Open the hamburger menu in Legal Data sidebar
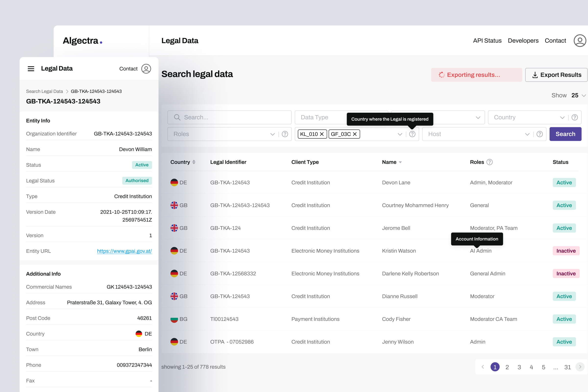588x392 pixels. click(31, 69)
